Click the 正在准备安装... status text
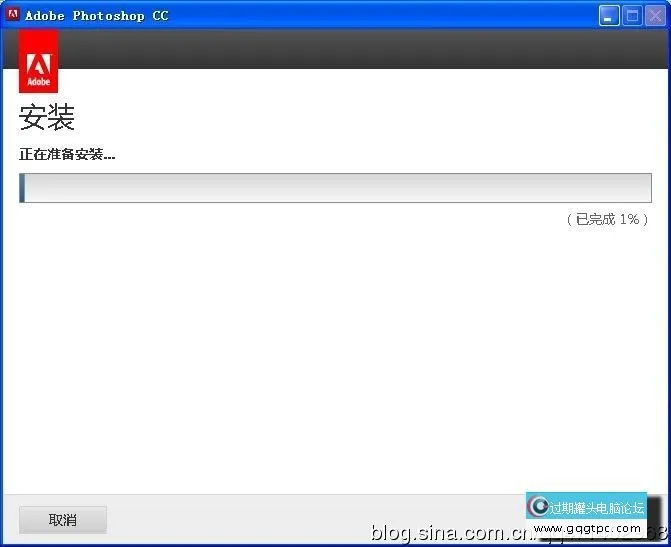Image resolution: width=671 pixels, height=547 pixels. pos(67,155)
